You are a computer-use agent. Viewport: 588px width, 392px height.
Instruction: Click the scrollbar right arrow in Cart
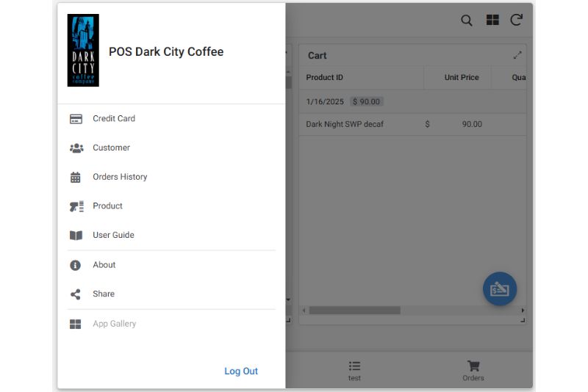click(x=523, y=311)
